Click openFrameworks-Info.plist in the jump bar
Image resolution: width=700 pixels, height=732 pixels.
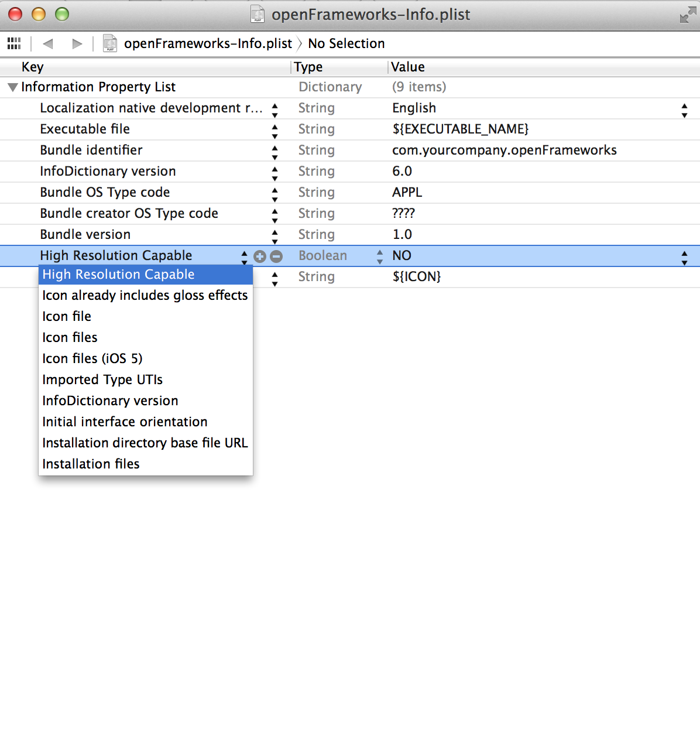[x=208, y=43]
